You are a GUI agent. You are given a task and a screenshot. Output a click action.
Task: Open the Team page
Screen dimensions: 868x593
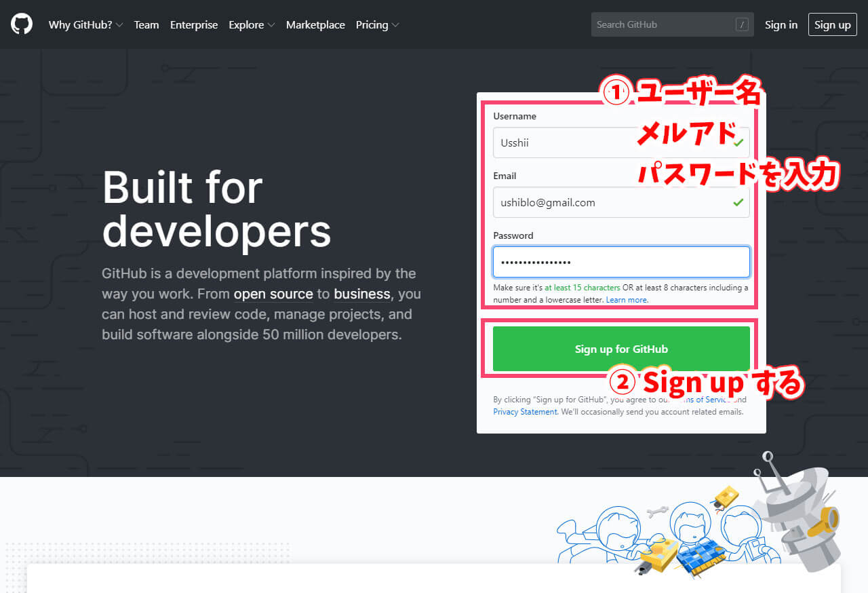click(146, 24)
